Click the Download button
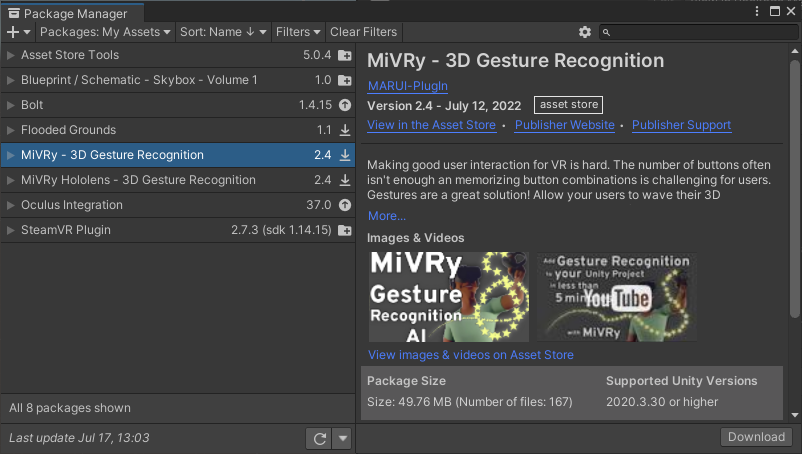This screenshot has height=454, width=802. click(x=756, y=437)
